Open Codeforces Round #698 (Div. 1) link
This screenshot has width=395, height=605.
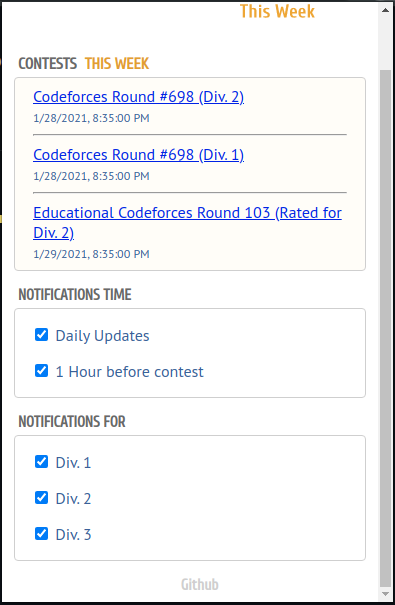pos(138,155)
